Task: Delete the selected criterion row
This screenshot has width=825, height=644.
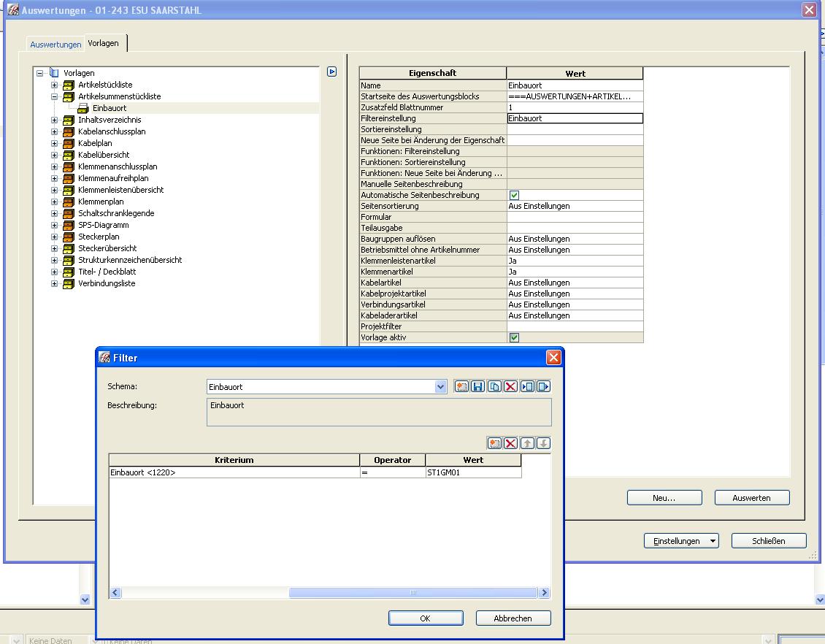Action: [510, 443]
